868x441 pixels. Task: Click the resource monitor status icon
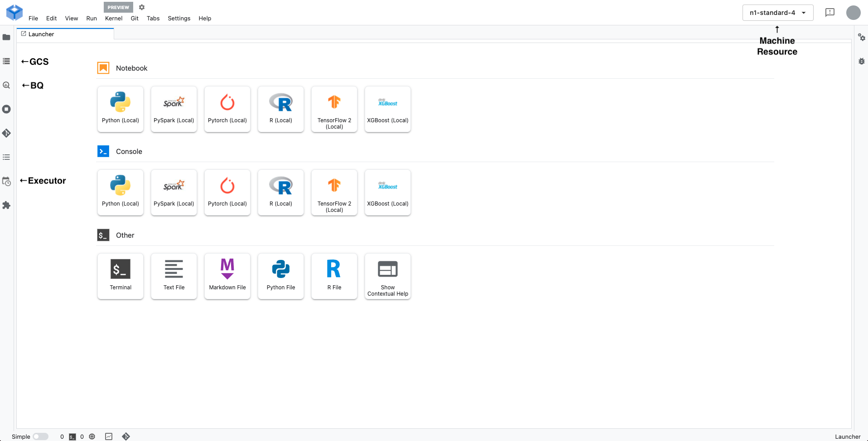click(109, 436)
